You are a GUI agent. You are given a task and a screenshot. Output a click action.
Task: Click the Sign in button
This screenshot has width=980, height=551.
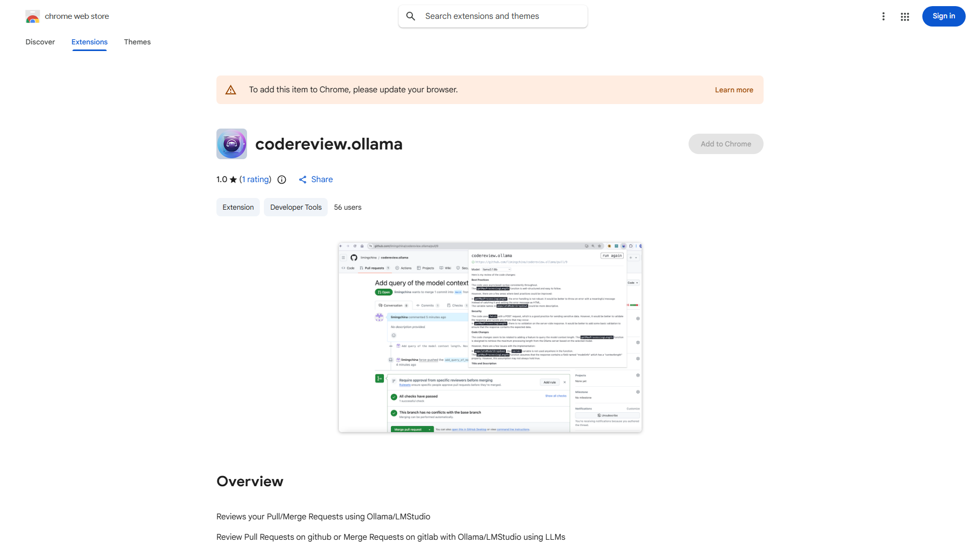click(943, 16)
